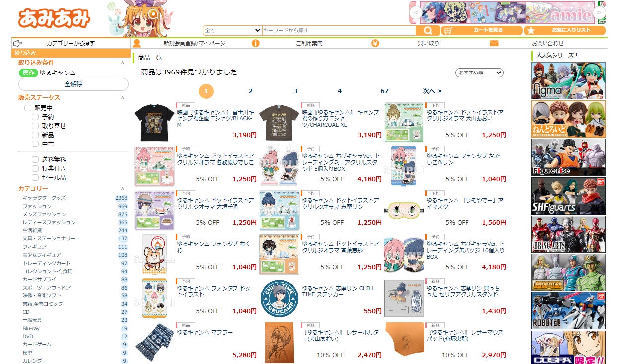Image resolution: width=622 pixels, height=364 pixels.
Task: Click the 全解除 clear filters button
Action: click(74, 84)
